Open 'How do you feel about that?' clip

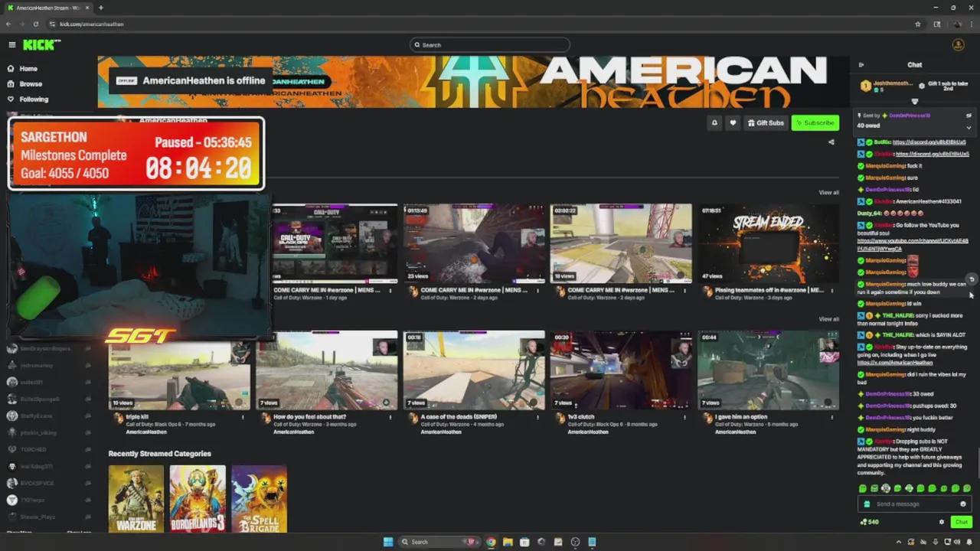click(x=327, y=370)
